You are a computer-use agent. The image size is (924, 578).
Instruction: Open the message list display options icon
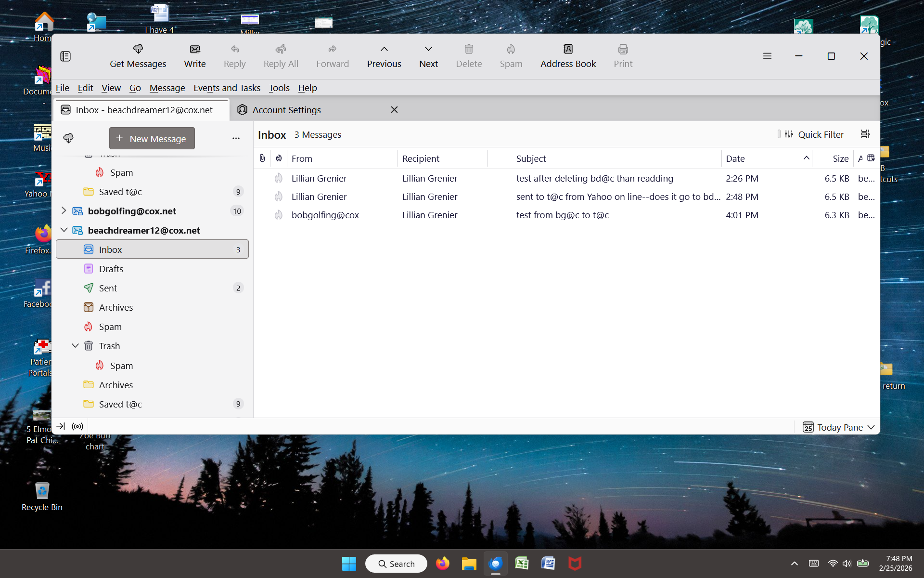coord(865,134)
